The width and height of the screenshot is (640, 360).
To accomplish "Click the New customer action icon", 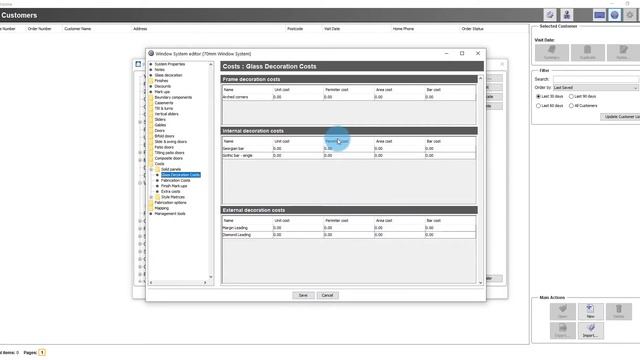I will click(x=590, y=311).
